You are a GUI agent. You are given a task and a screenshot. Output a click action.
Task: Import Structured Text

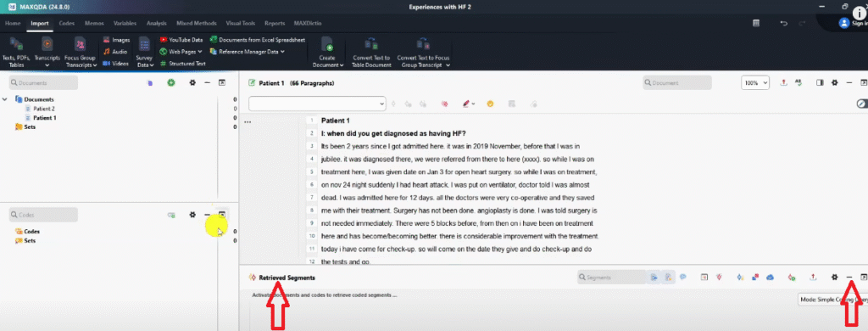[x=183, y=64]
